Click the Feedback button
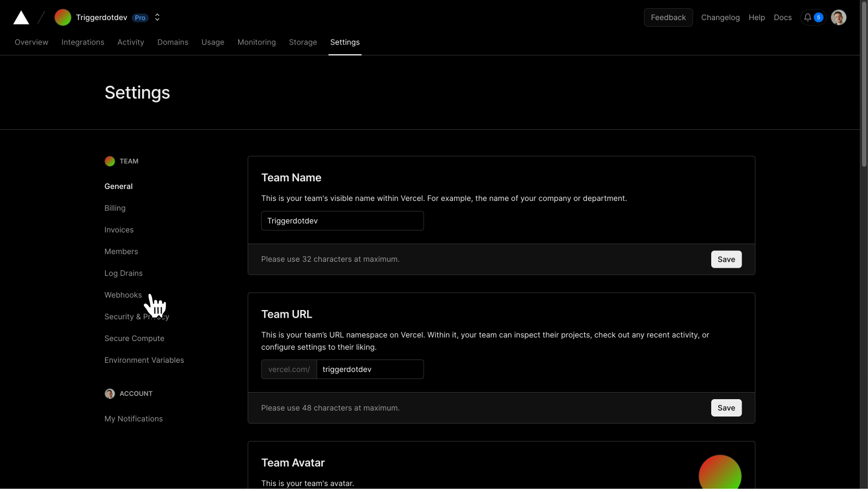This screenshot has width=868, height=492. [x=668, y=17]
